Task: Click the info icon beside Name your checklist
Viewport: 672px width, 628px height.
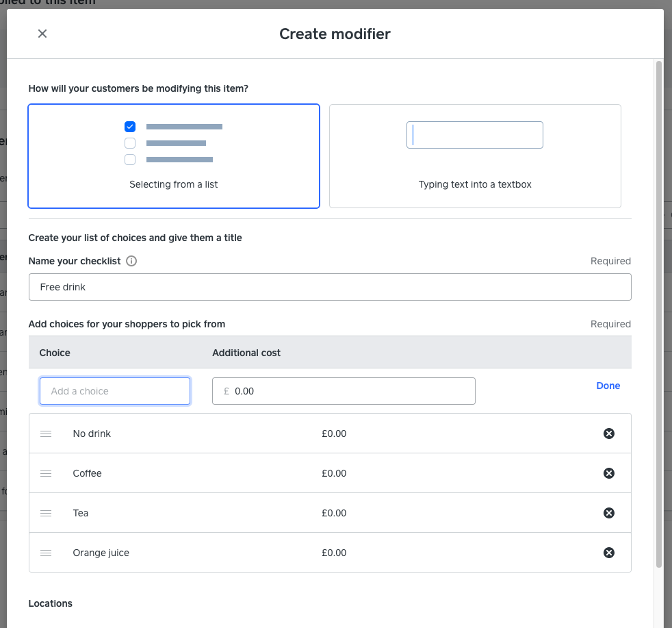Action: (x=131, y=261)
